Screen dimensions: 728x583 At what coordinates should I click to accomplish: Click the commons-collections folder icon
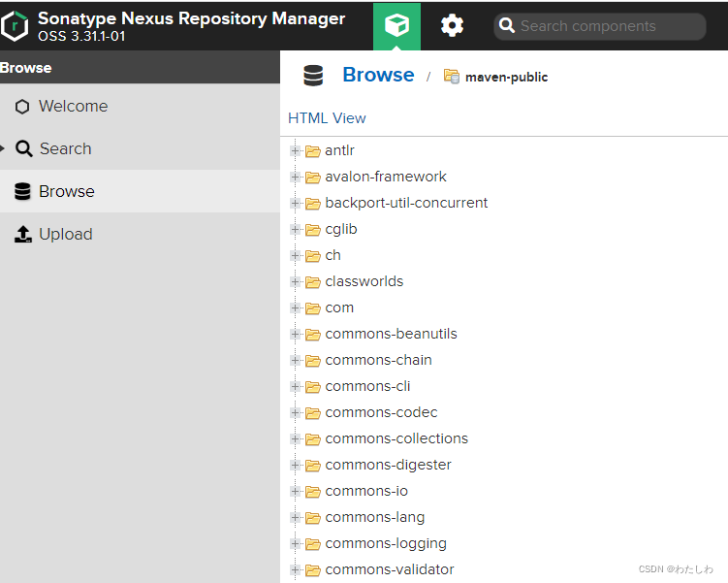(313, 439)
